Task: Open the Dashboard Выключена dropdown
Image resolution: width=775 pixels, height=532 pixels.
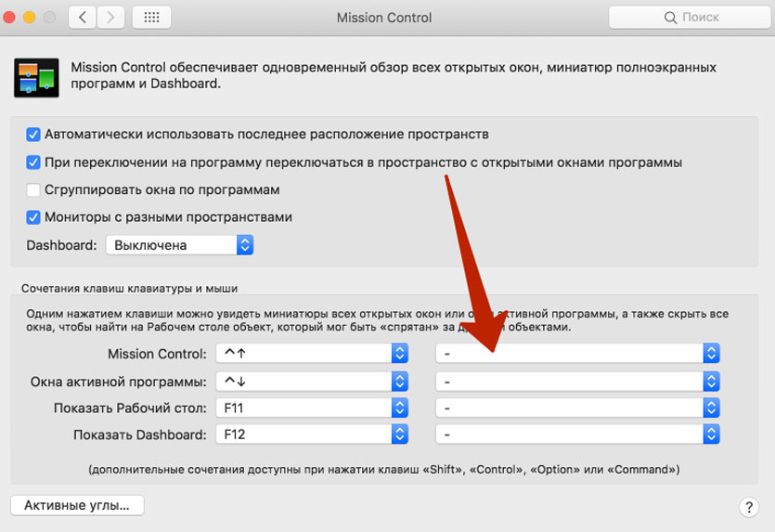Action: (179, 245)
